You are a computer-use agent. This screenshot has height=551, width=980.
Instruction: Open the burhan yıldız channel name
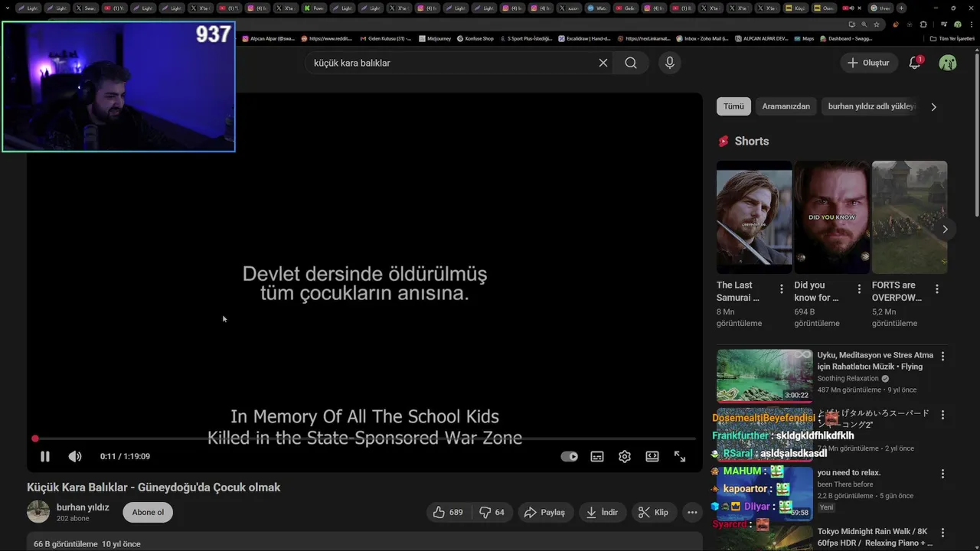[83, 507]
